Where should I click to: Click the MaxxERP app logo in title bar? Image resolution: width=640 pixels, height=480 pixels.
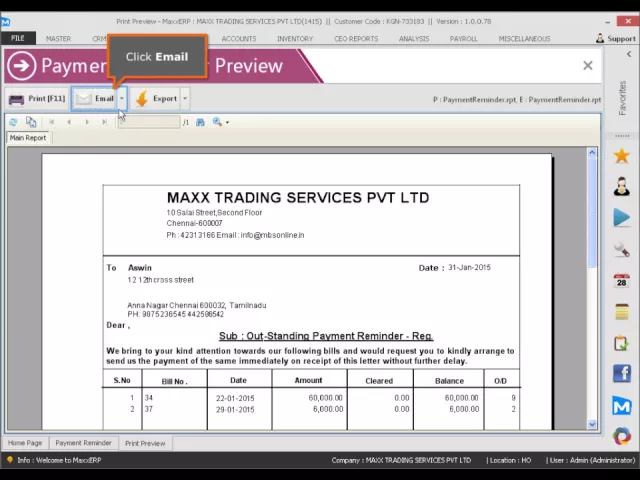(x=6, y=22)
